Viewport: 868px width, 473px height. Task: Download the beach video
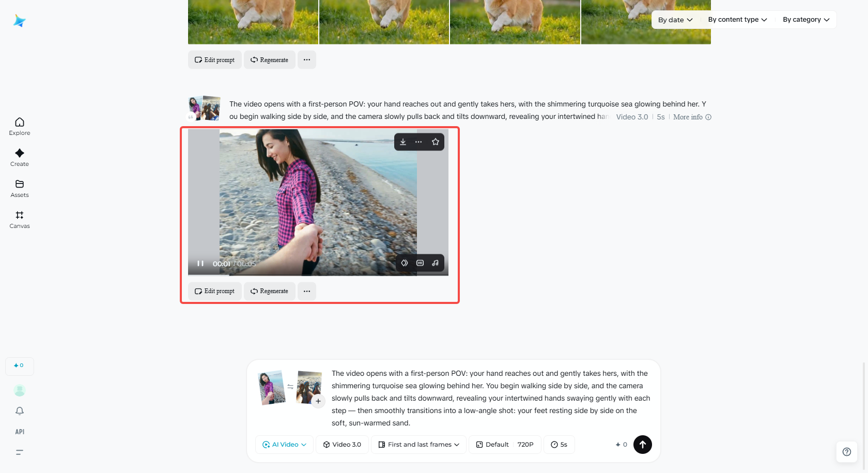coord(403,142)
